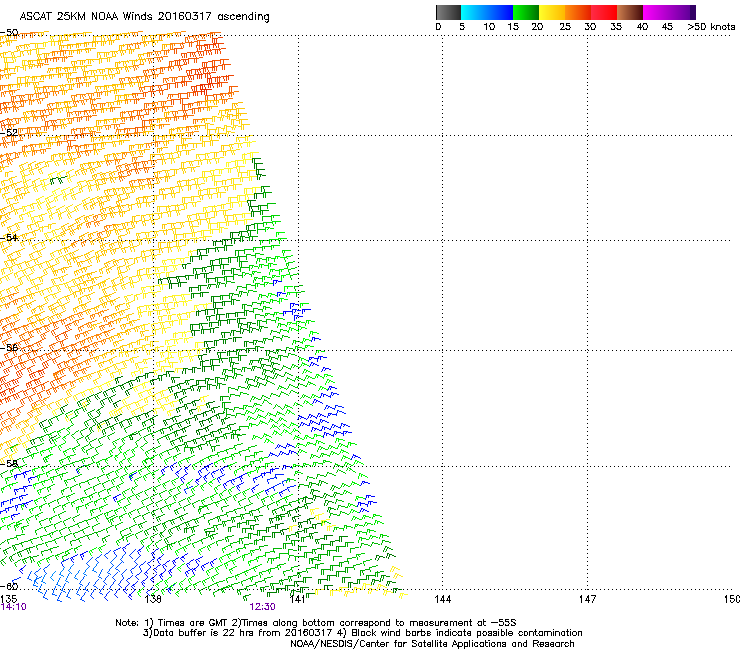Click the purple time label 12:30
Screen dimensions: 740x650
[262, 607]
